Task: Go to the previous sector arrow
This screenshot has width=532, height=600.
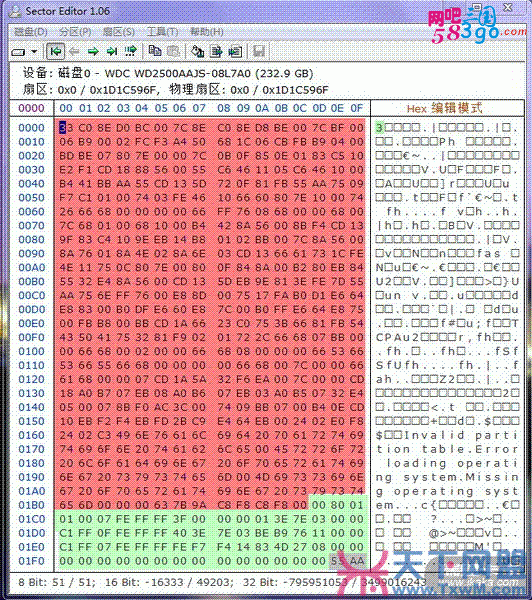Action: pos(74,51)
